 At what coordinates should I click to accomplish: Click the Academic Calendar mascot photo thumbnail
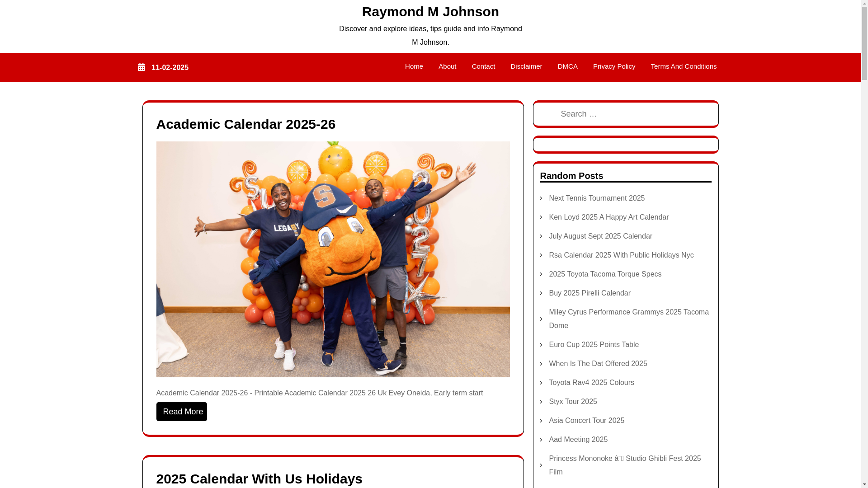coord(333,259)
